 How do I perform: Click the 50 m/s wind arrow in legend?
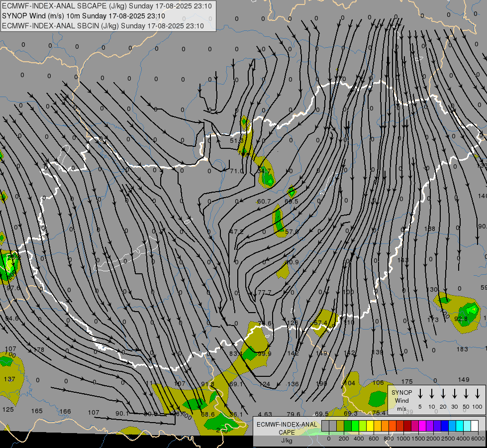click(x=466, y=393)
